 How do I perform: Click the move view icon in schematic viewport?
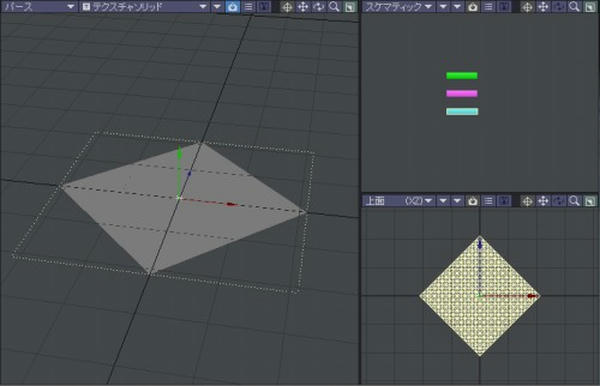(543, 7)
